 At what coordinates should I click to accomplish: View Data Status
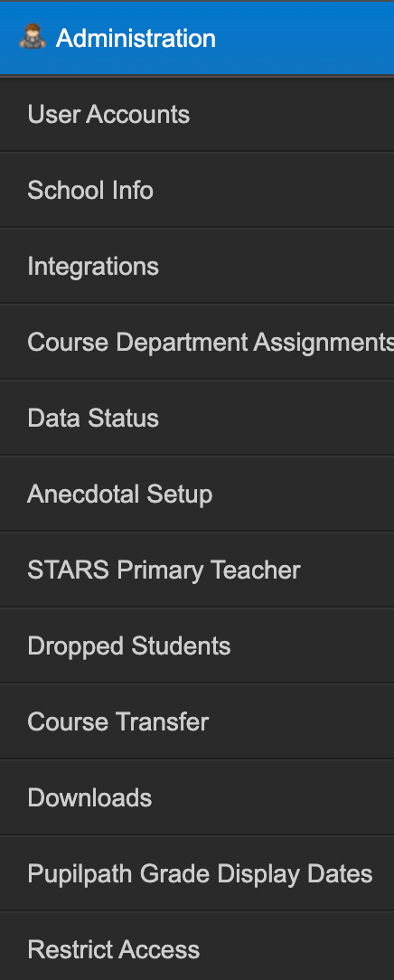tap(197, 418)
